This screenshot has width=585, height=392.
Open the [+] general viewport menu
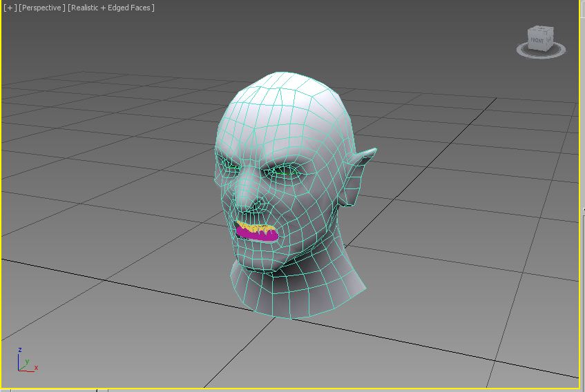point(9,8)
